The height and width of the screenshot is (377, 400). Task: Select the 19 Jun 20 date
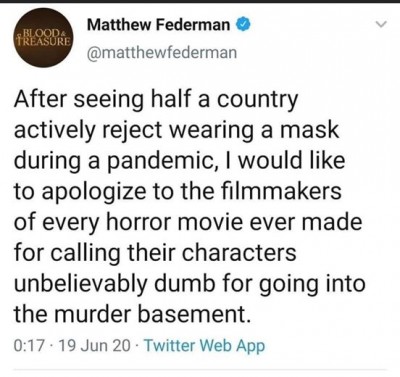click(94, 346)
